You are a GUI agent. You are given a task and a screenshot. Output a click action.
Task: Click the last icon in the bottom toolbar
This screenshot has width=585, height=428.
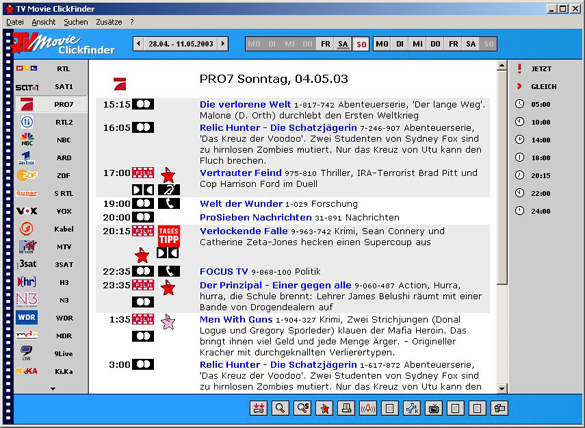click(499, 408)
